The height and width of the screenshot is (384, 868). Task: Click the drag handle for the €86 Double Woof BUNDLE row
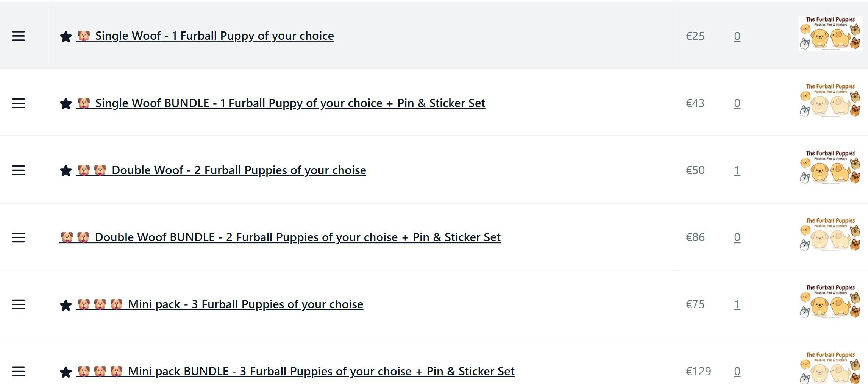[x=18, y=237]
